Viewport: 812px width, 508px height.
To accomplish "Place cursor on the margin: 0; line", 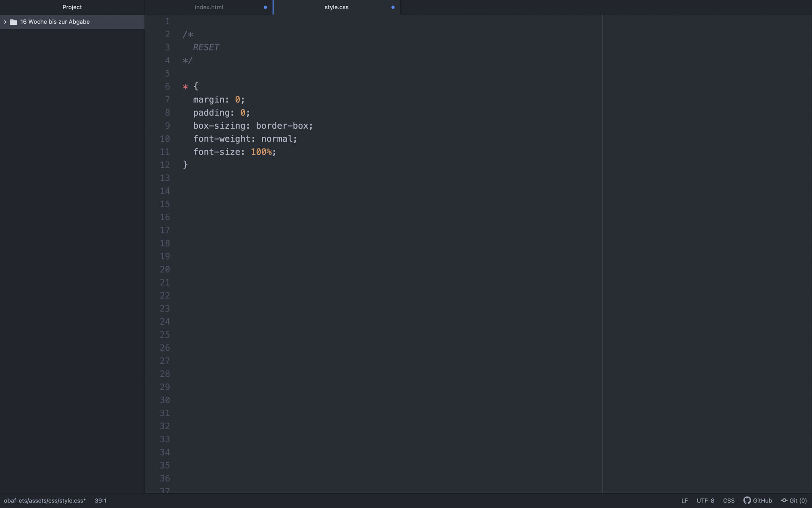I will pos(219,100).
